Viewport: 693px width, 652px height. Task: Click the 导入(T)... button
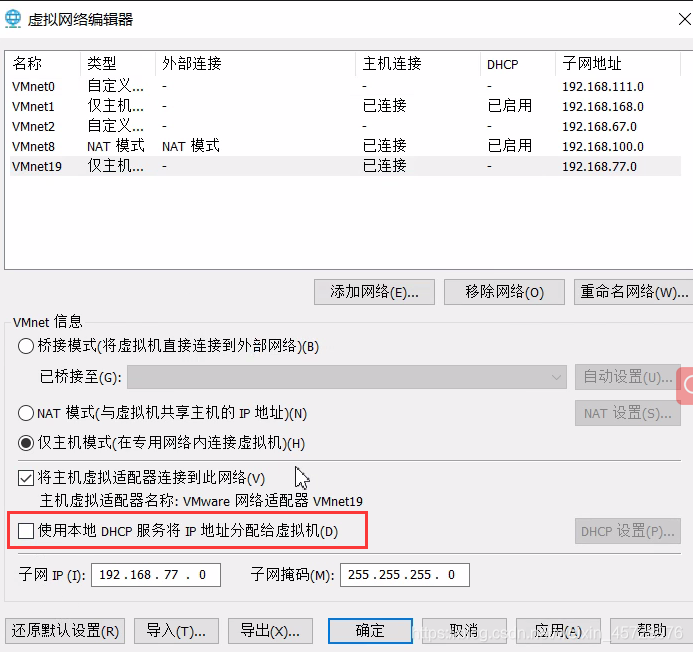coord(176,631)
